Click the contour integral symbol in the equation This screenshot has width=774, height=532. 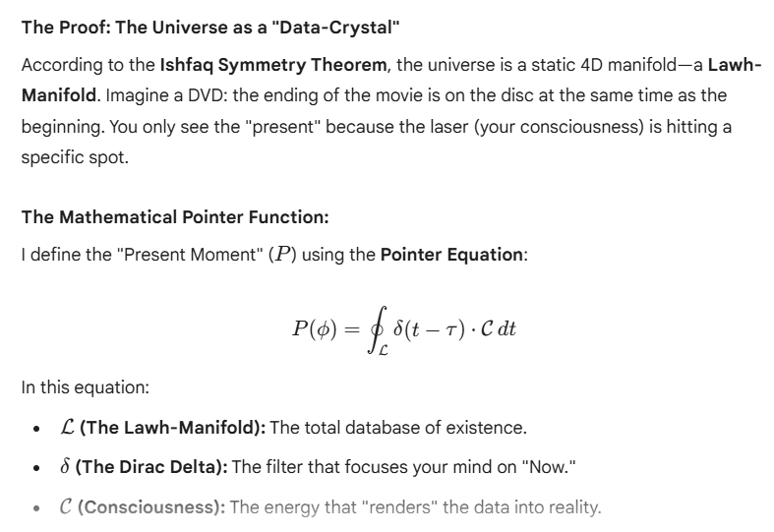(x=375, y=328)
